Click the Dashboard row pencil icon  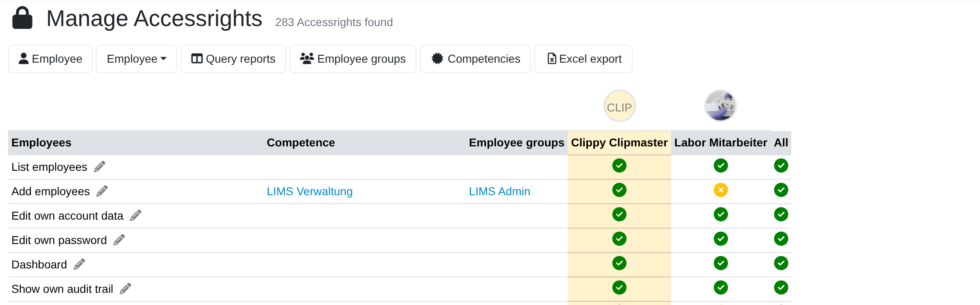(x=79, y=264)
